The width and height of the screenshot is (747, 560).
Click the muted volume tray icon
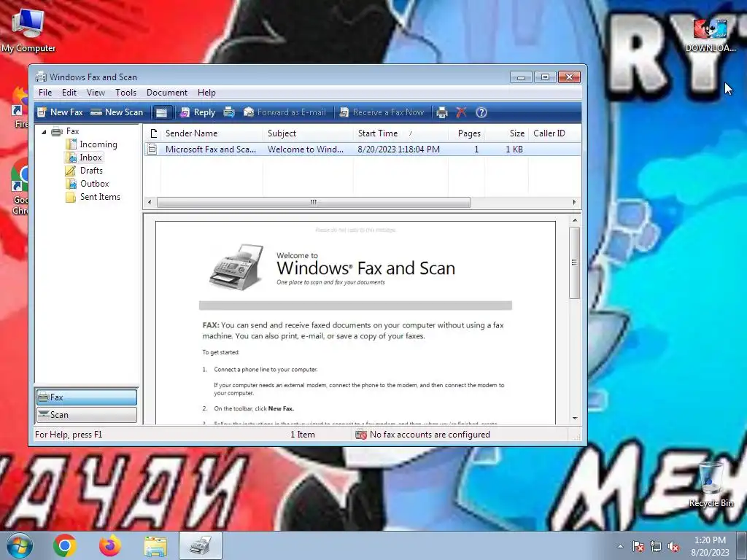(673, 546)
